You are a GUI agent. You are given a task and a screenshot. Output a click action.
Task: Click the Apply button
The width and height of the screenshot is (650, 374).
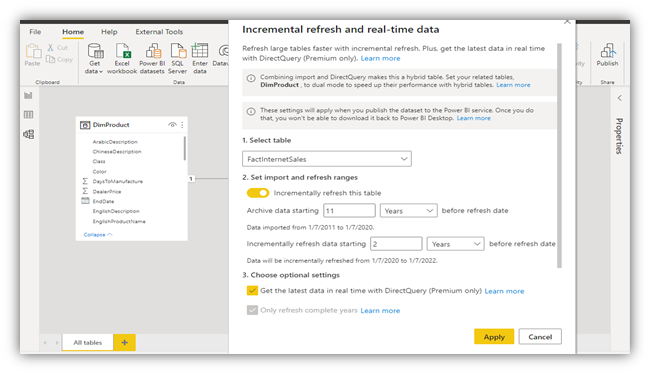pos(494,337)
